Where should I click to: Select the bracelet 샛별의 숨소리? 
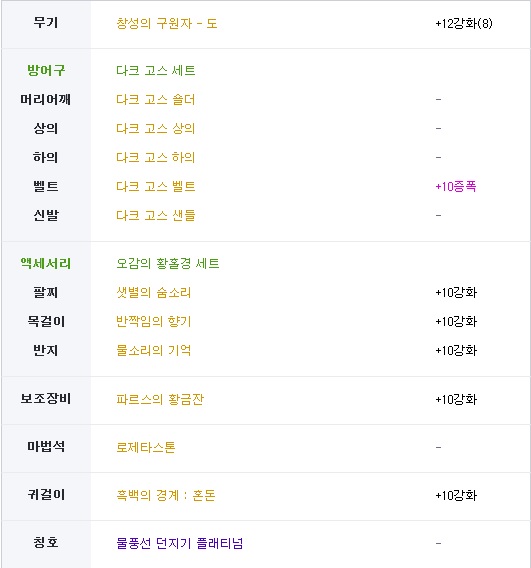click(x=154, y=292)
